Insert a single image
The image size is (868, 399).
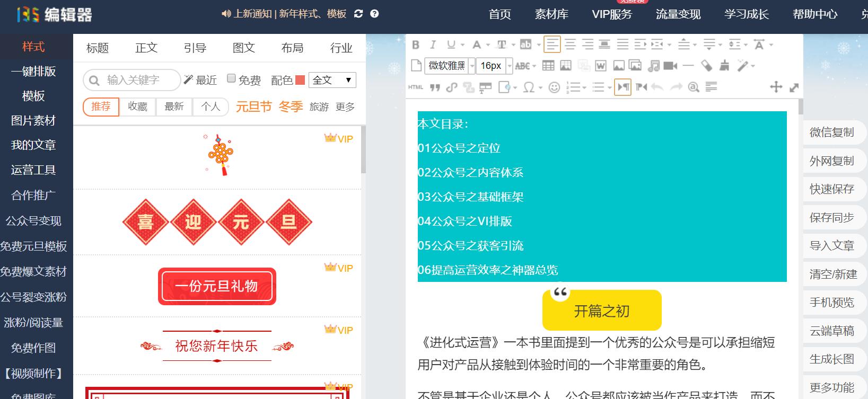point(619,66)
